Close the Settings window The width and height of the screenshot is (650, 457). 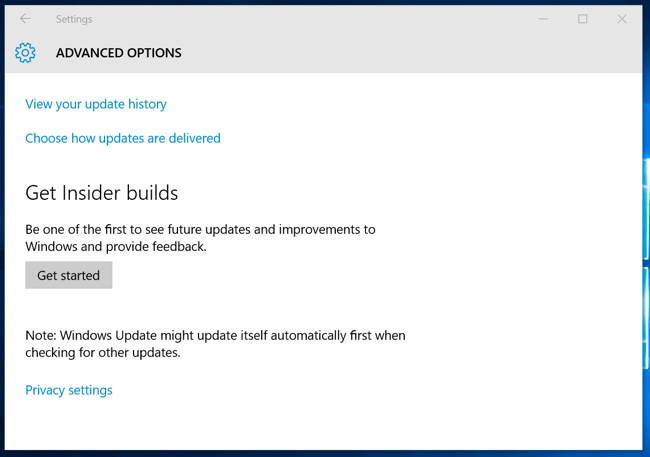[622, 19]
